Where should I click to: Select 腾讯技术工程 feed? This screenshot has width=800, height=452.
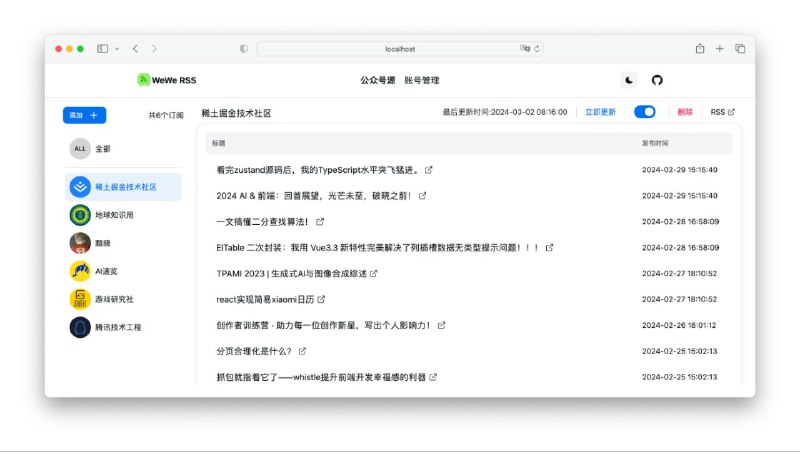(123, 327)
